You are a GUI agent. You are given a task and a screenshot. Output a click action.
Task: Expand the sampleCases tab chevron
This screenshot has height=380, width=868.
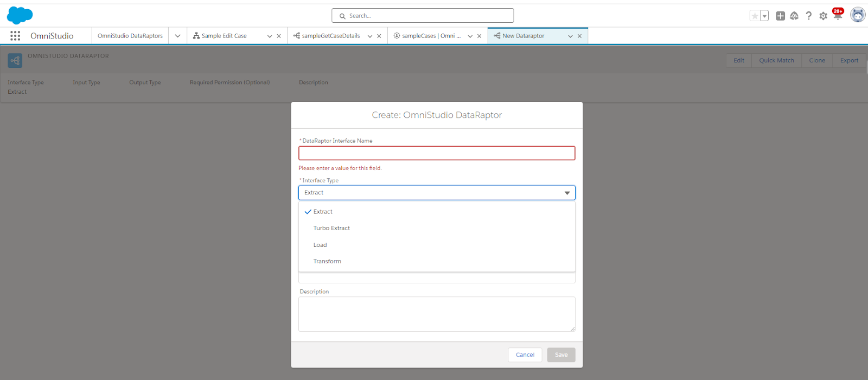pyautogui.click(x=470, y=36)
